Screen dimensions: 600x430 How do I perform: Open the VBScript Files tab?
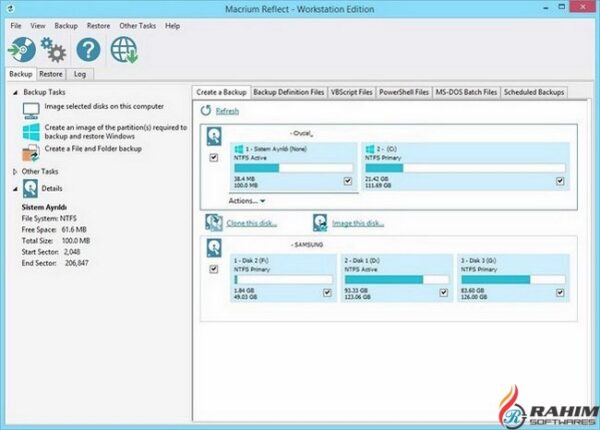tap(351, 92)
